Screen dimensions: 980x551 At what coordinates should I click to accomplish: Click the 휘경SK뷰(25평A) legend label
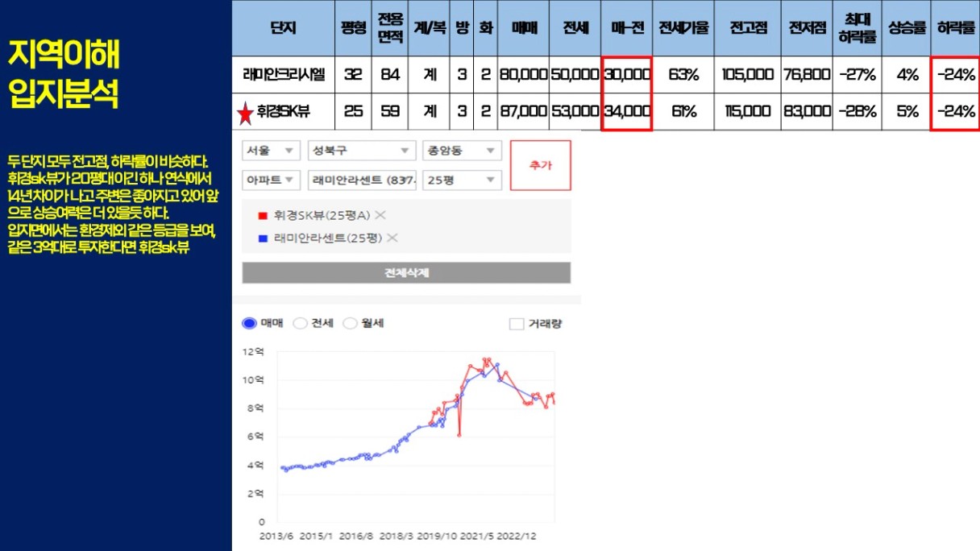[x=322, y=215]
